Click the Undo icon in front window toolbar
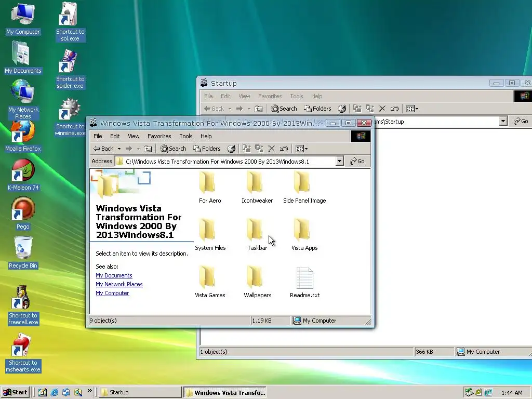This screenshot has height=399, width=532. point(284,149)
